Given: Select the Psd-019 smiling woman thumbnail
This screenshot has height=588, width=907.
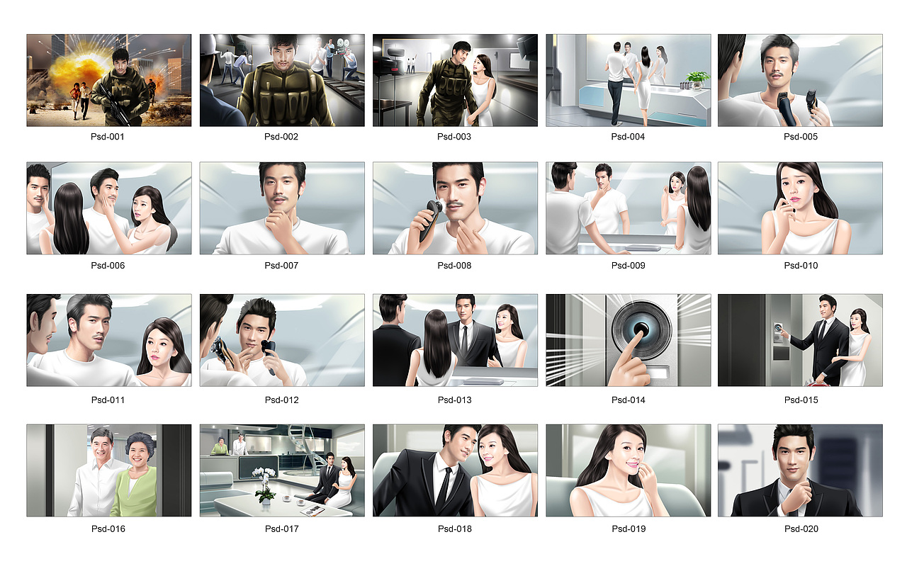Looking at the screenshot, I should [629, 470].
